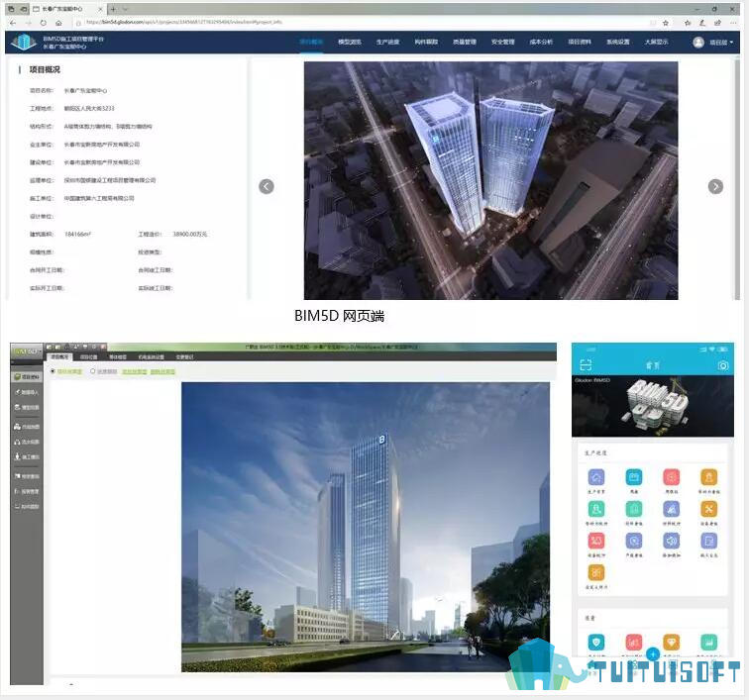Click the browser address bar URL
Screen dimensions: 749x700
(184, 23)
